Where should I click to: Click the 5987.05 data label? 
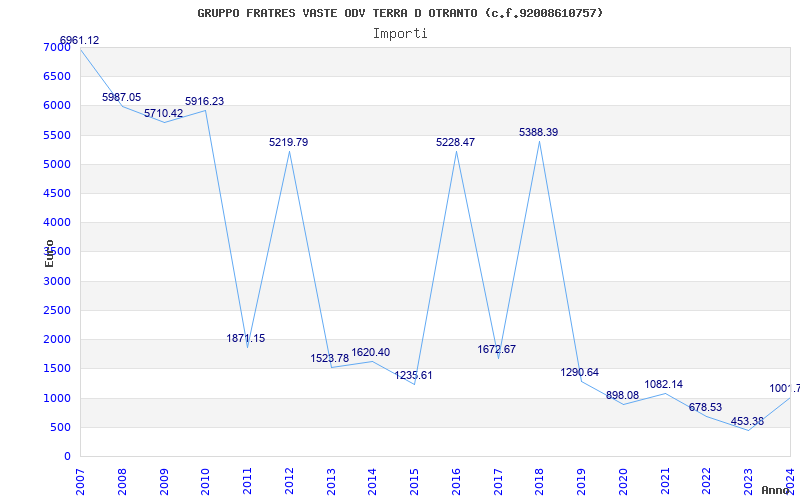coord(121,97)
